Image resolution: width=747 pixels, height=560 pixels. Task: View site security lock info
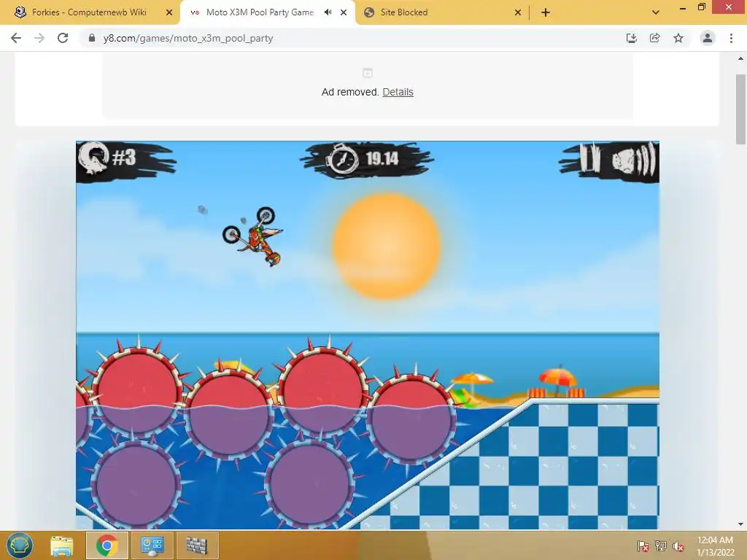coord(92,38)
